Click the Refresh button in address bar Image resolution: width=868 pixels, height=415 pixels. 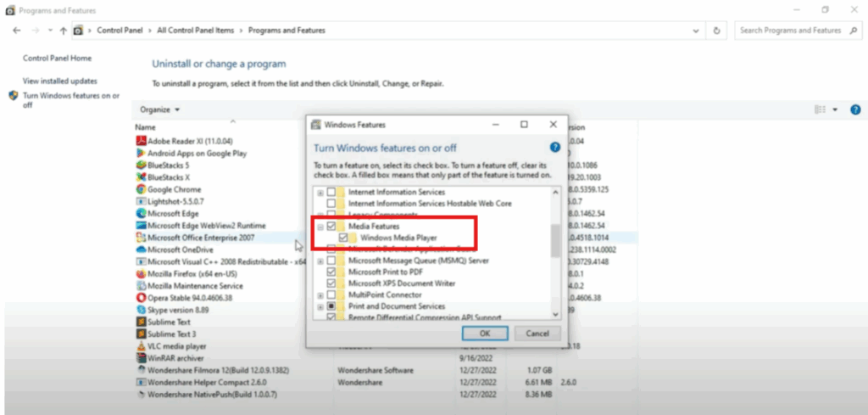pyautogui.click(x=717, y=31)
